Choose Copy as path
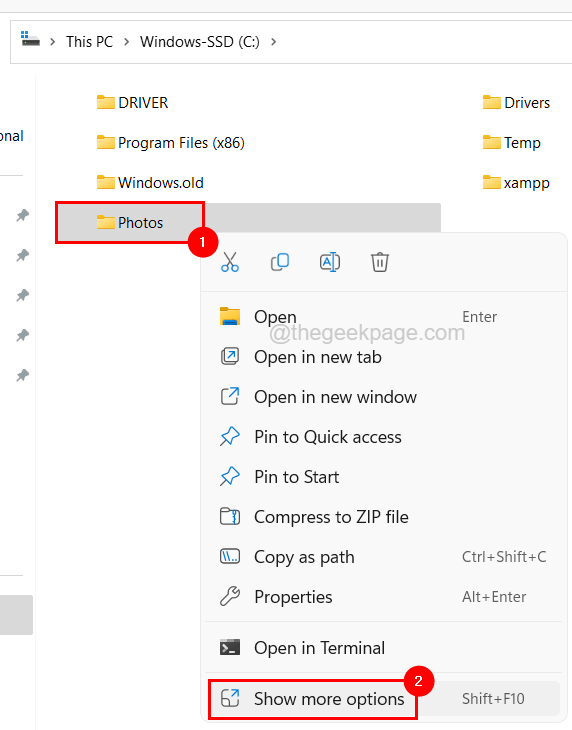This screenshot has width=572, height=730. click(382, 557)
